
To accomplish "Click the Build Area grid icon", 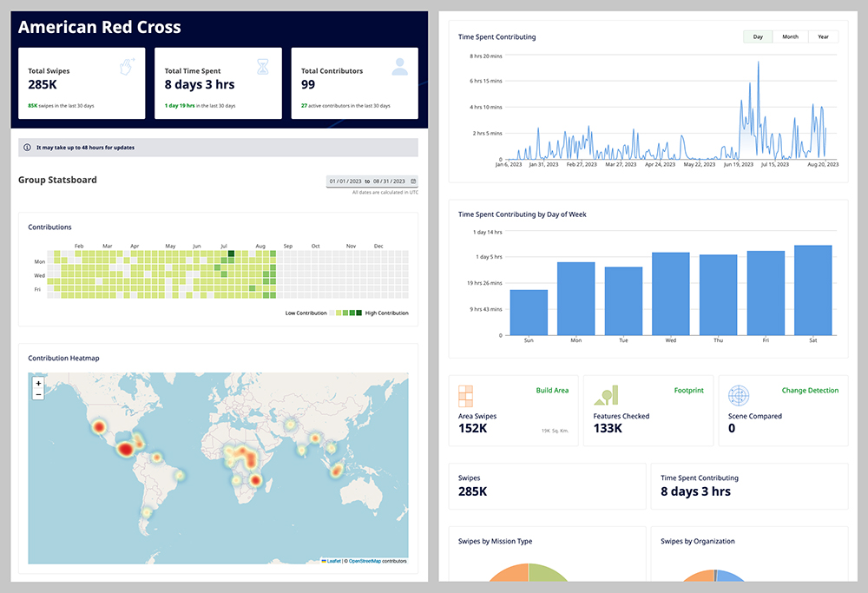I will 465,396.
